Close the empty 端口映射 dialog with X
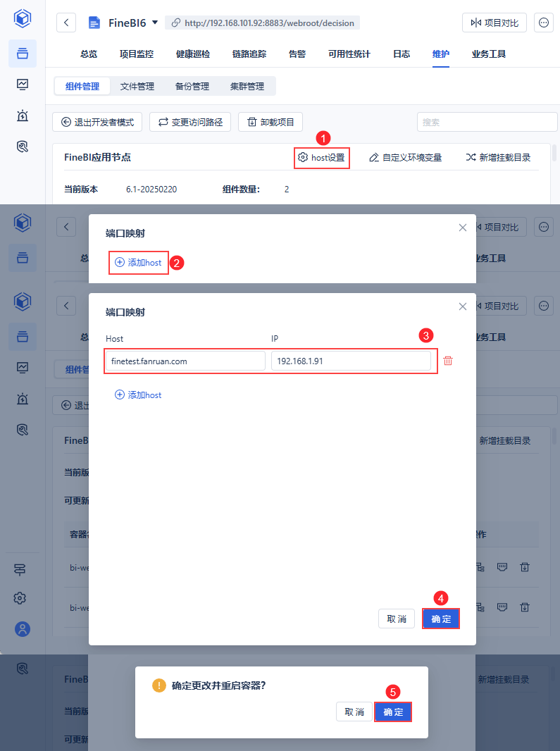The image size is (560, 751). [x=462, y=228]
